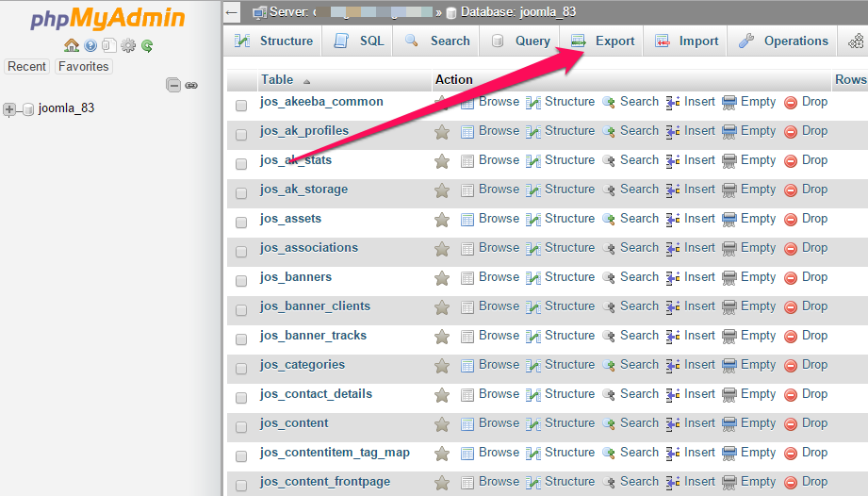Open the Operations tab
This screenshot has width=868, height=496.
[x=783, y=41]
